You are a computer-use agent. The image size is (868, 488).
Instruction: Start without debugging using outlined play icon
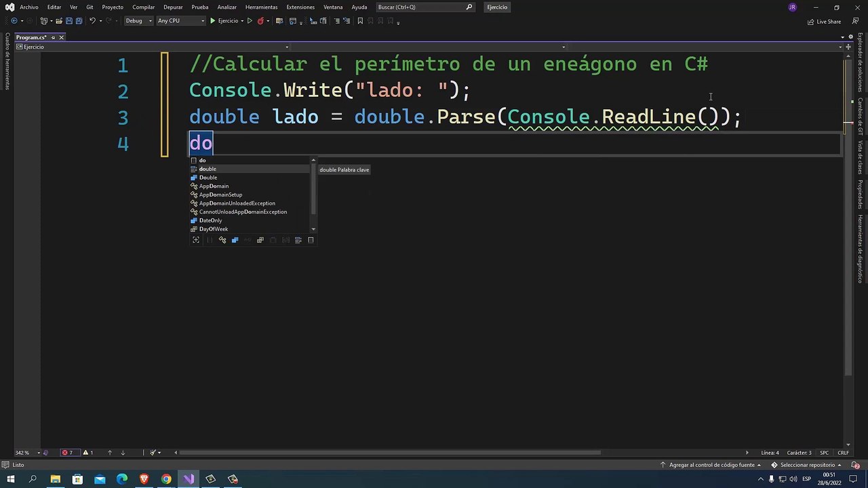click(x=250, y=21)
